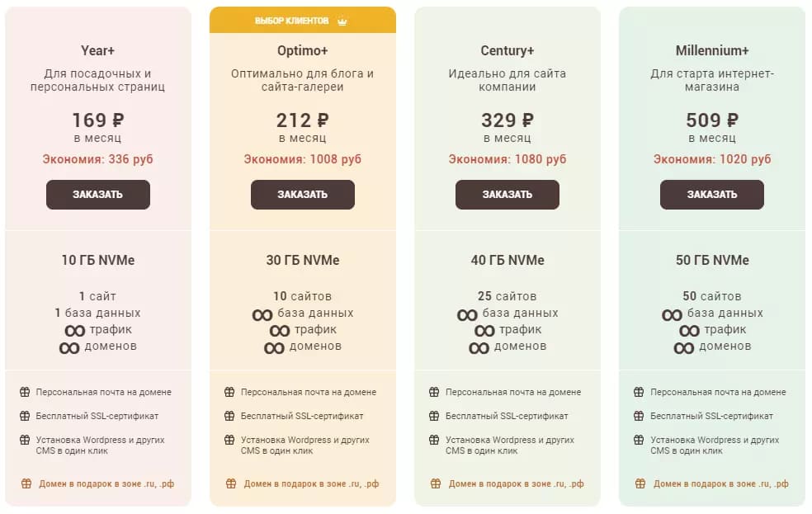Open Year+ Домен в подарок link
Image resolution: width=812 pixels, height=514 pixels.
pyautogui.click(x=106, y=483)
